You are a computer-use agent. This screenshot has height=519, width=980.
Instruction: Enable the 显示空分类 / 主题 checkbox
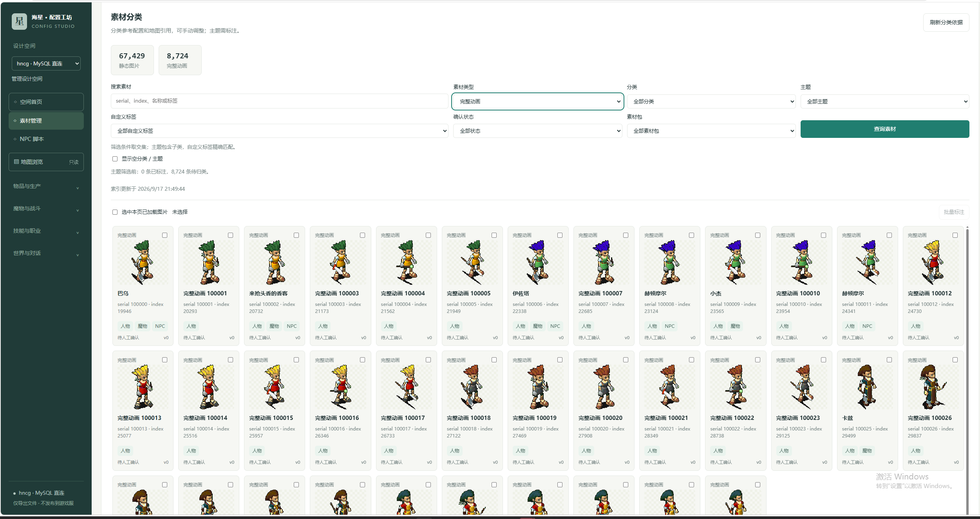coord(115,159)
